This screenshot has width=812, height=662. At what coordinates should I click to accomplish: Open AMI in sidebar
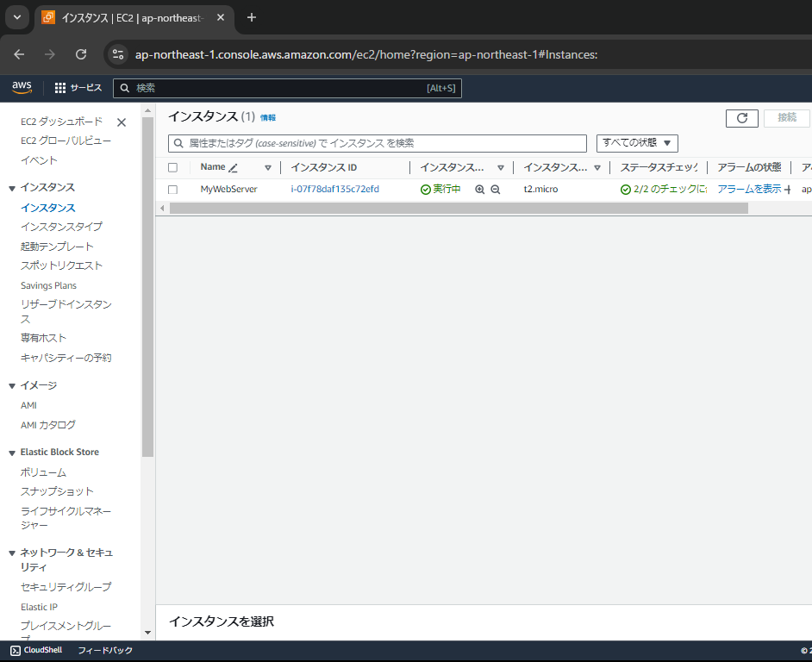point(28,405)
